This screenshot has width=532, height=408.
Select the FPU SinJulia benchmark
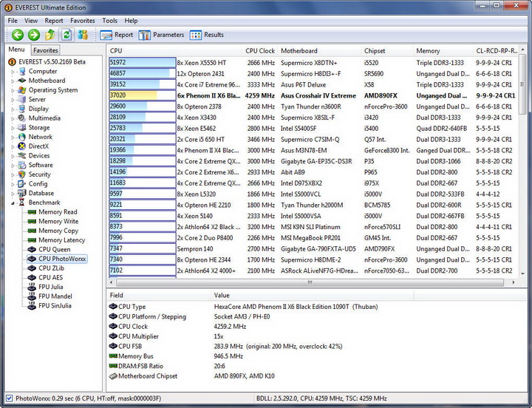pos(55,305)
